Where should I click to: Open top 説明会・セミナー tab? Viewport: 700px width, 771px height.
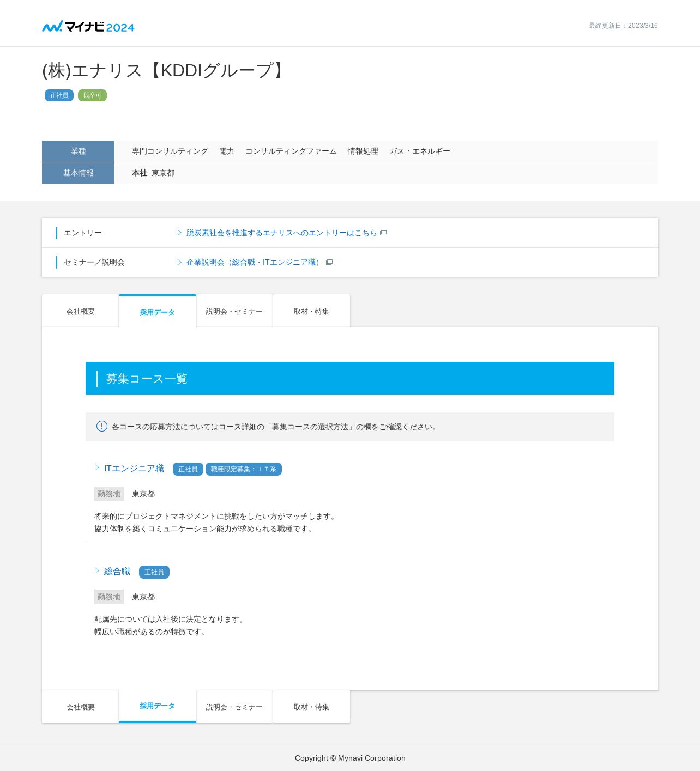[234, 311]
